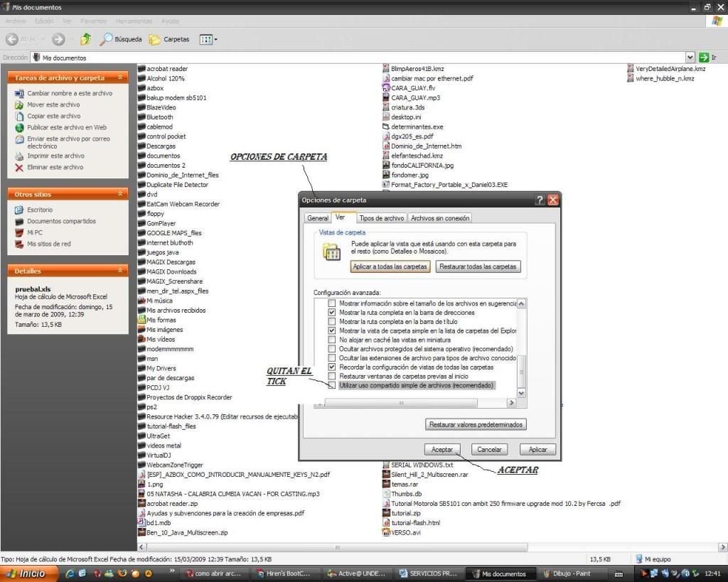Screen dimensions: 728x582
Task: Toggle vista de carpeta simple checkbox
Action: coord(331,331)
